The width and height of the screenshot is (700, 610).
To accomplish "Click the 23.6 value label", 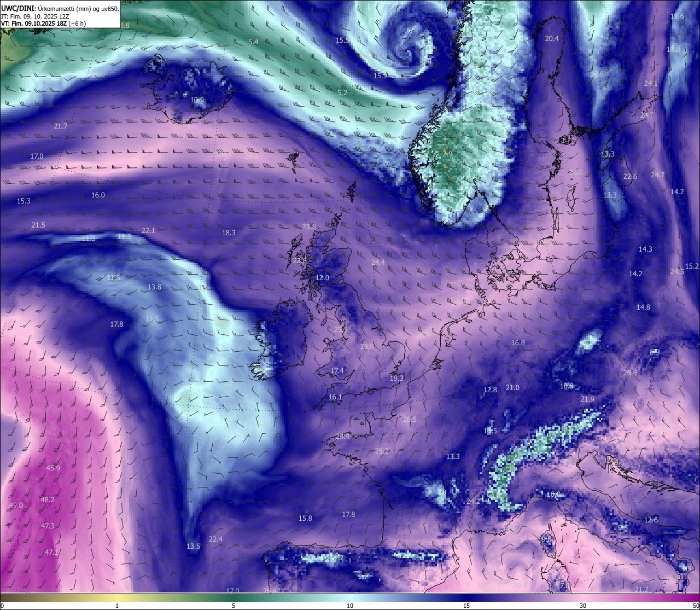I will tap(300, 260).
